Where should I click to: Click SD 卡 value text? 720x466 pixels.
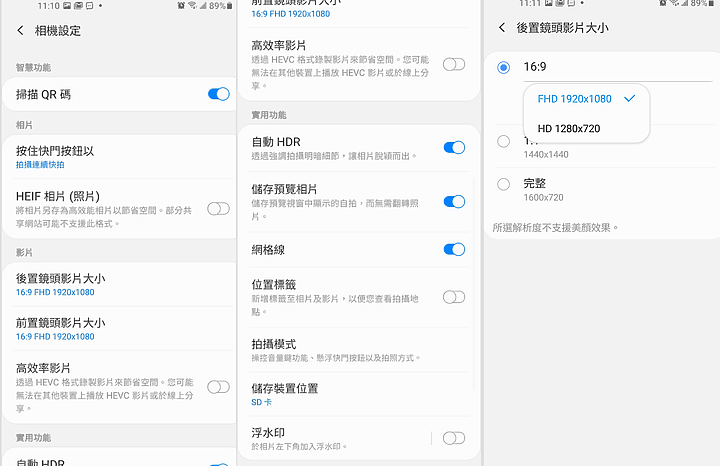click(261, 402)
